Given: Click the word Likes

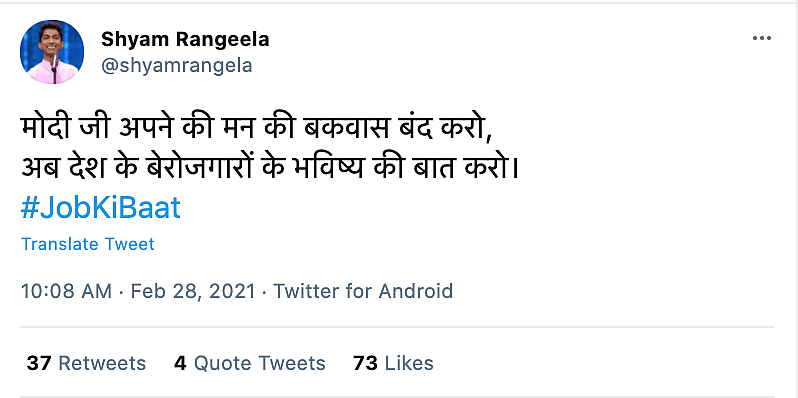Looking at the screenshot, I should 409,363.
